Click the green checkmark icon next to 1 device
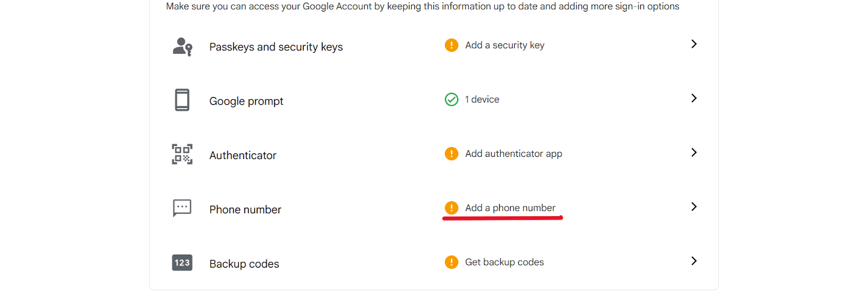This screenshot has width=868, height=292. [451, 99]
